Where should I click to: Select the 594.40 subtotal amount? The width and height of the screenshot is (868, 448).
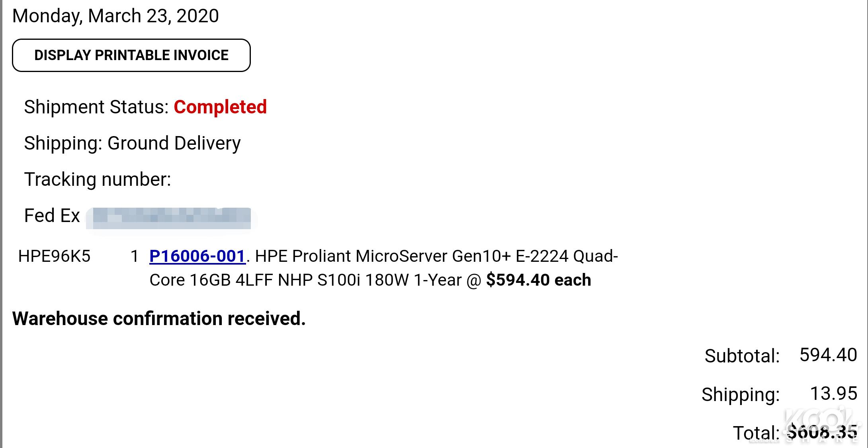click(828, 355)
